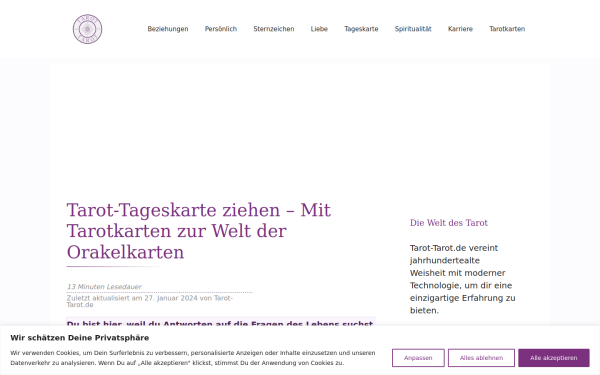Click the Wir schätzen Deine Privatsphäre heading
Screen dimensions: 600x375
click(80, 338)
